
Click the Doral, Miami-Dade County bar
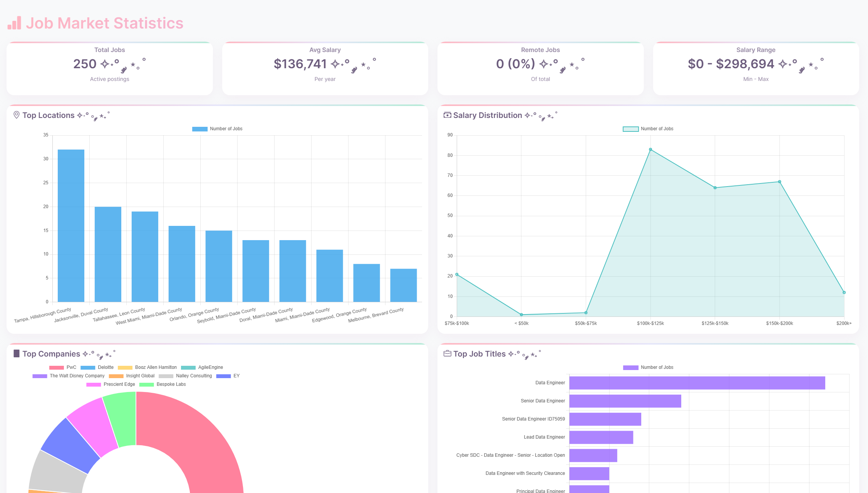(x=293, y=271)
